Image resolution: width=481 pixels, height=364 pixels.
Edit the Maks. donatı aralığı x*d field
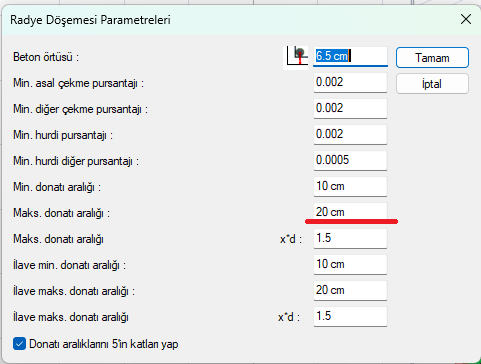click(350, 238)
